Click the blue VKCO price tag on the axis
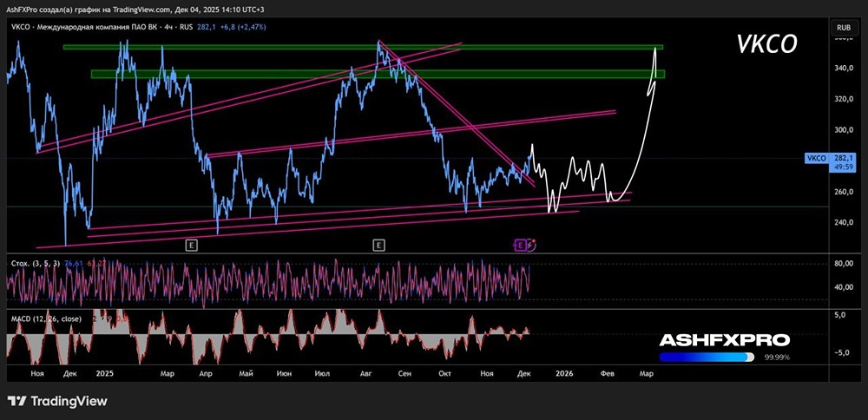 click(x=817, y=158)
